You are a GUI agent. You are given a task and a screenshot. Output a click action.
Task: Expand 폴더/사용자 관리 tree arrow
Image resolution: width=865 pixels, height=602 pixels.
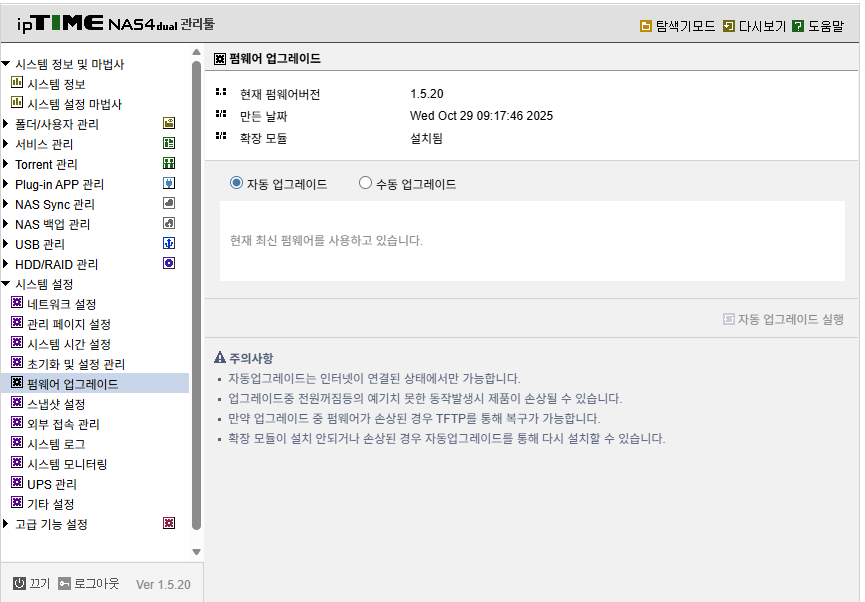click(6, 124)
